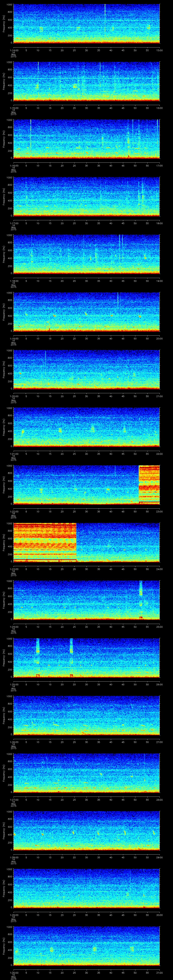Viewport: 173px width, 980px height.
Task: Select the 31:00 end time label
Action: coord(160,972)
